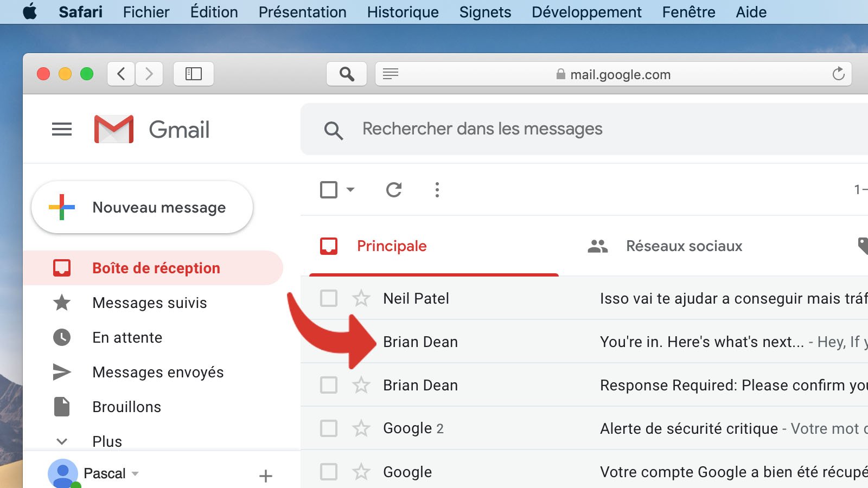Image resolution: width=868 pixels, height=488 pixels.
Task: Open the search messages field magnifier icon
Action: (x=334, y=129)
